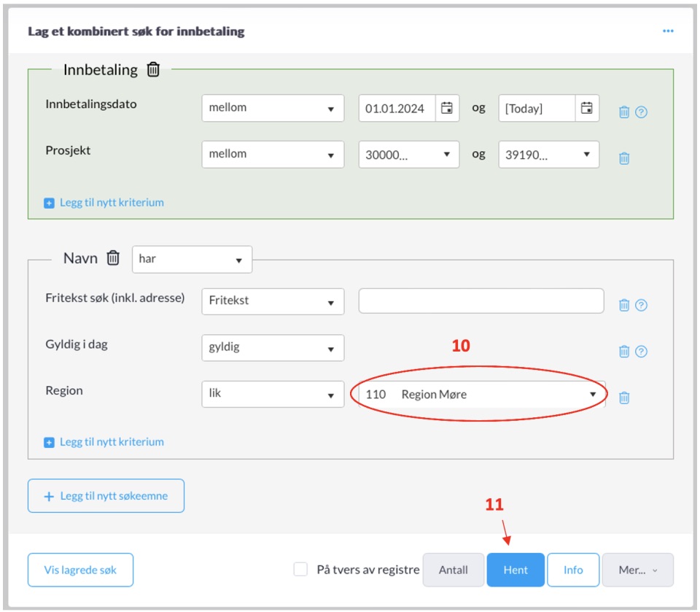Remove the Region criterion with trash icon
The image size is (700, 612).
pyautogui.click(x=624, y=398)
